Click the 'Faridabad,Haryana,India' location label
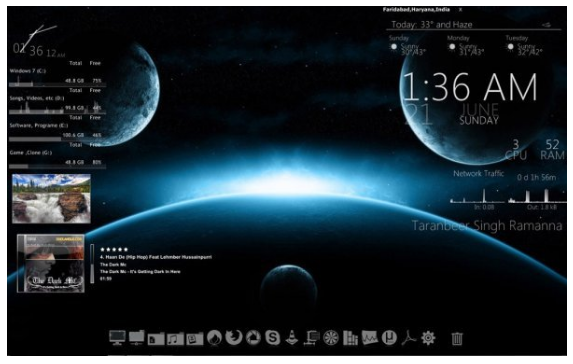Image resolution: width=573 pixels, height=364 pixels. point(417,10)
